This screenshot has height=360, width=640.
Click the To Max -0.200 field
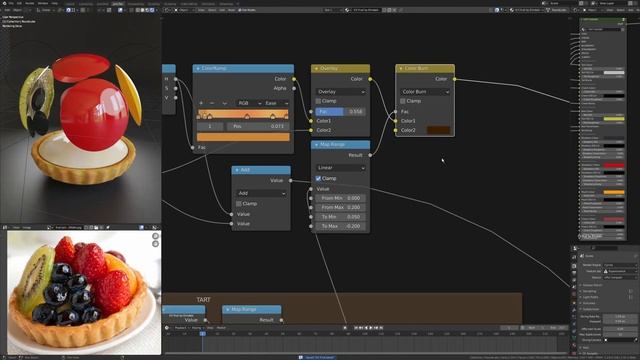[340, 226]
